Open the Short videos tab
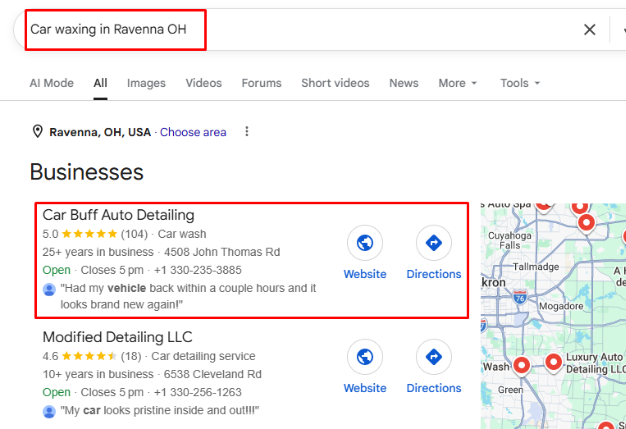 click(x=335, y=83)
